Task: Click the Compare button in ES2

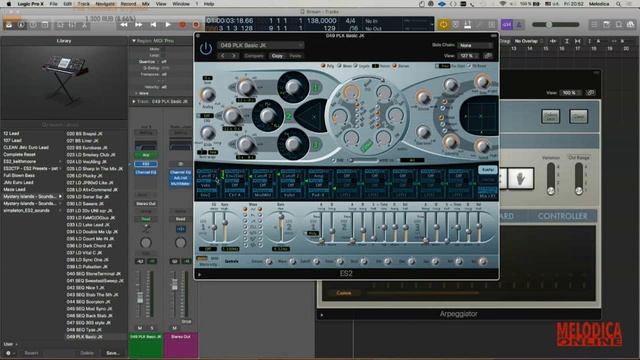Action: [x=254, y=56]
